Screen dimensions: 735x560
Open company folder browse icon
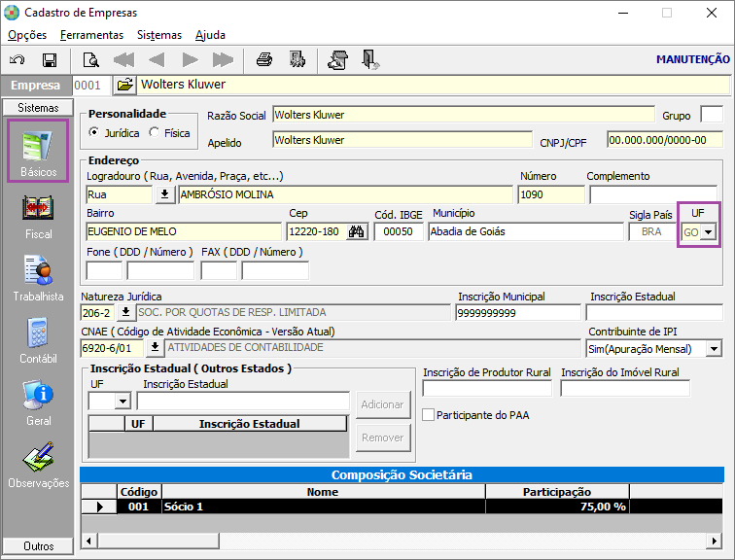point(124,85)
